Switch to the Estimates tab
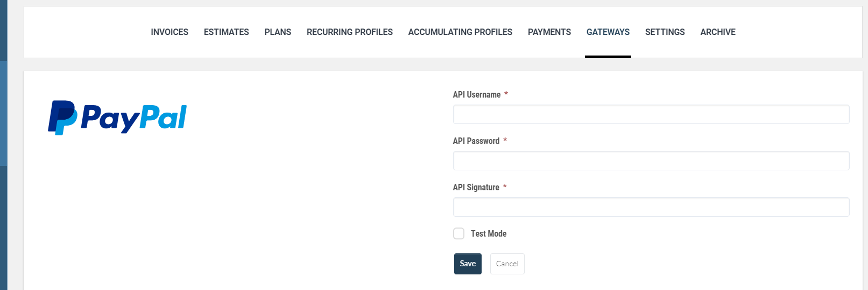 point(226,32)
